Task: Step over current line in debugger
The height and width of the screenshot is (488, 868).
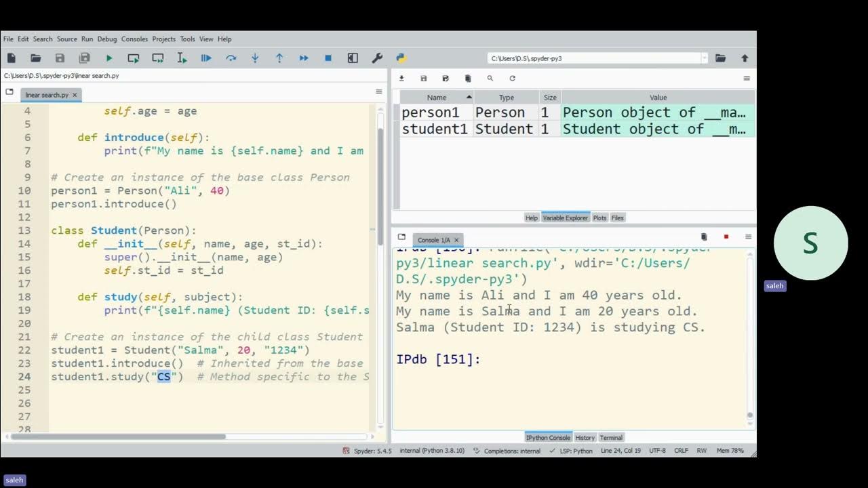Action: coord(231,58)
